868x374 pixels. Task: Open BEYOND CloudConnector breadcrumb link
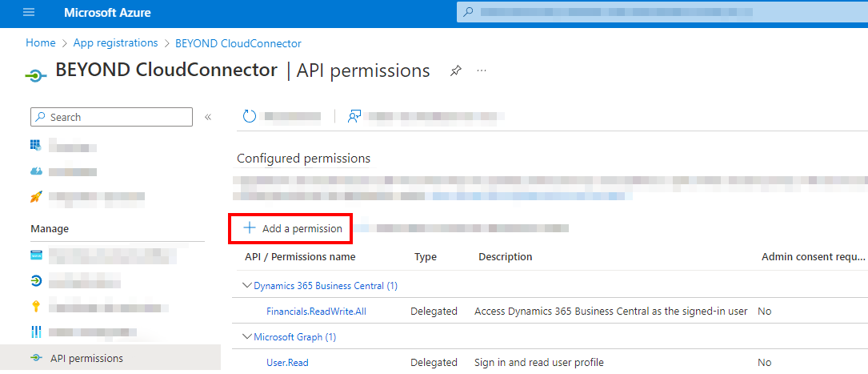tap(238, 43)
